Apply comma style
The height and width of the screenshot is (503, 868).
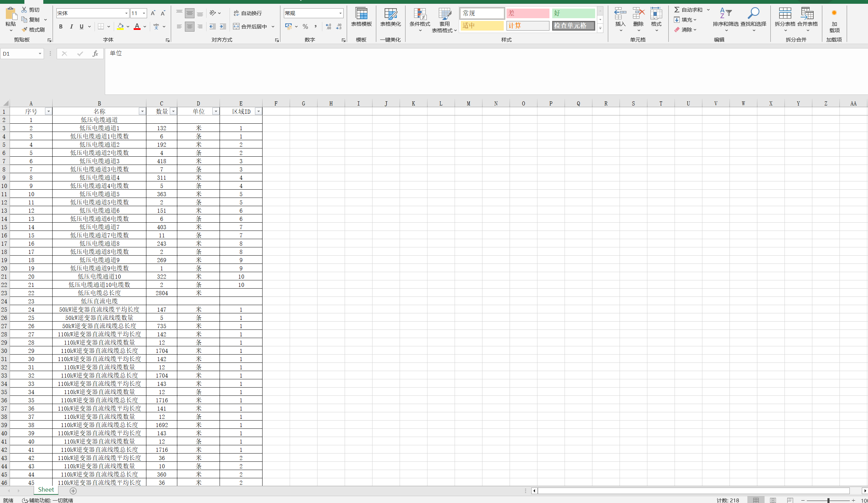315,26
